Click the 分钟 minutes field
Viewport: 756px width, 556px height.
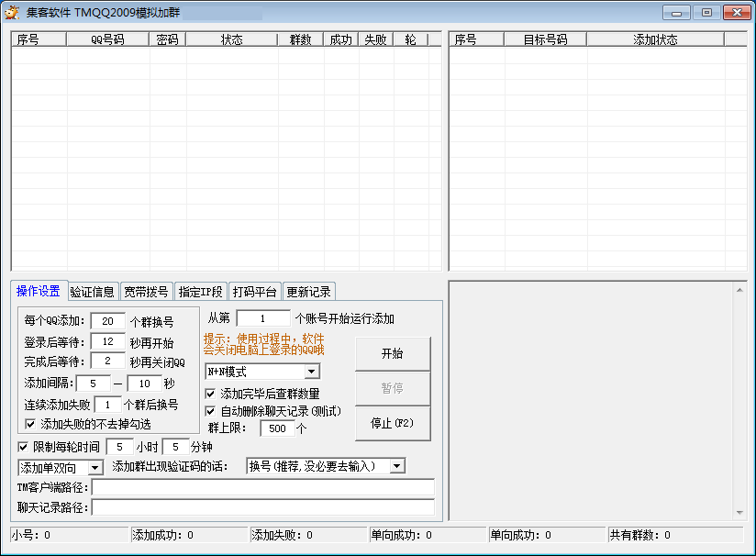(175, 447)
